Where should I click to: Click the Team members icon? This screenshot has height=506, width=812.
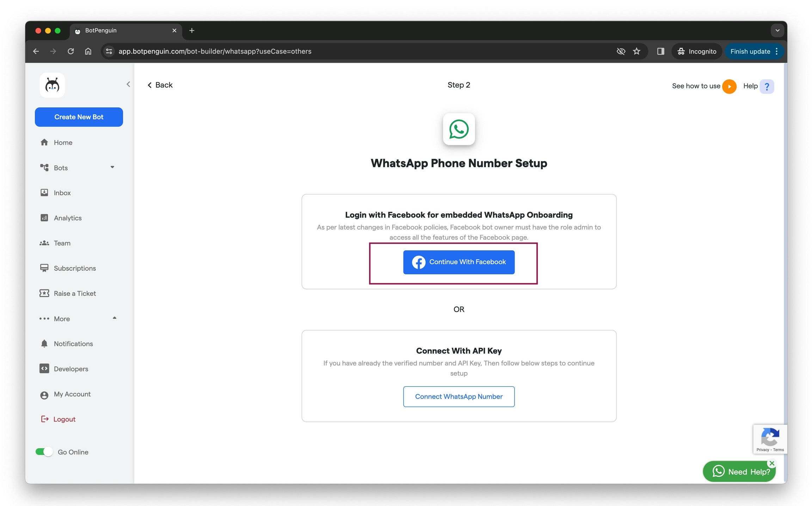44,243
